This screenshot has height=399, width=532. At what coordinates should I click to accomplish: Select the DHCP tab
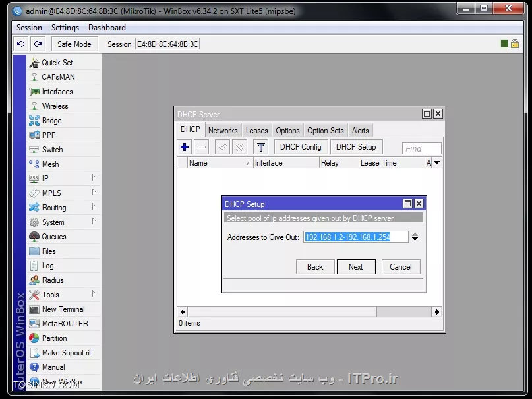click(x=191, y=130)
